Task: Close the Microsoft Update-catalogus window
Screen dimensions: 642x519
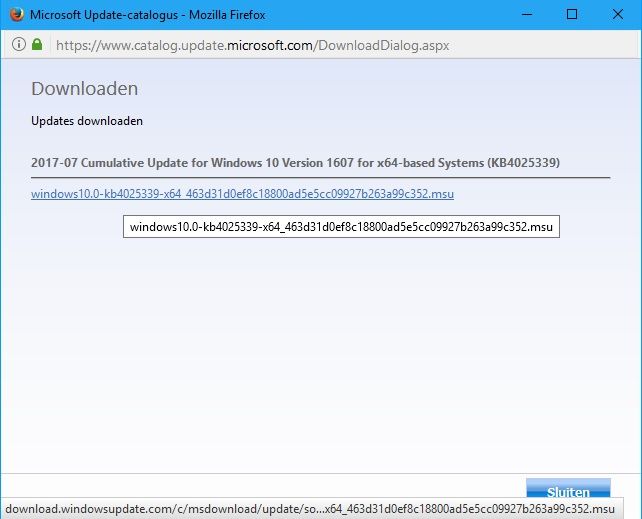Action: (618, 15)
